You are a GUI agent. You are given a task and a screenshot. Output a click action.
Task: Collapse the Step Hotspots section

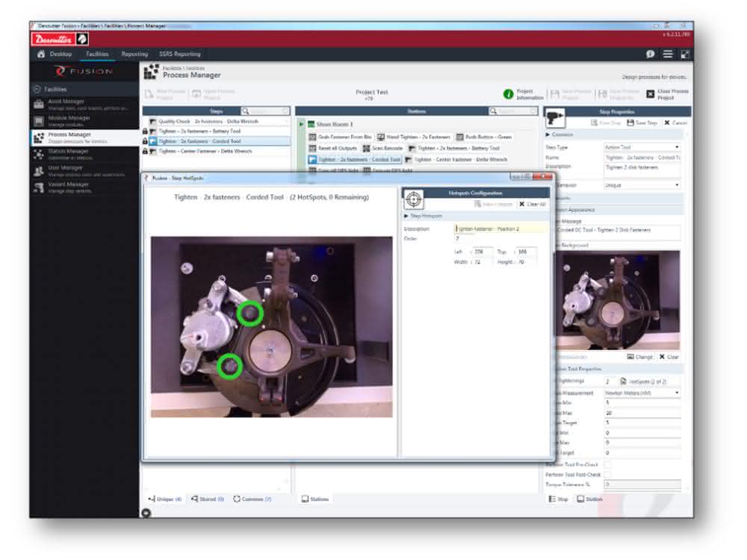point(406,217)
